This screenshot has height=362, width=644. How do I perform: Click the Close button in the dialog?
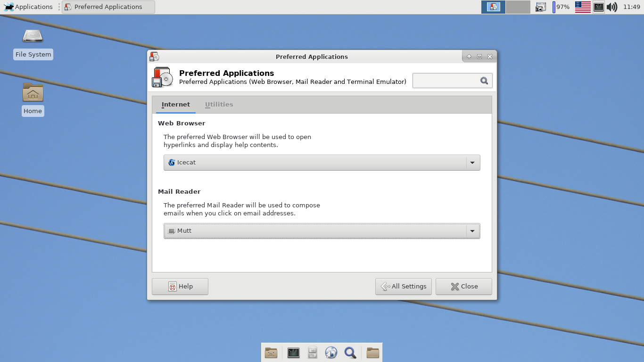[x=464, y=287]
